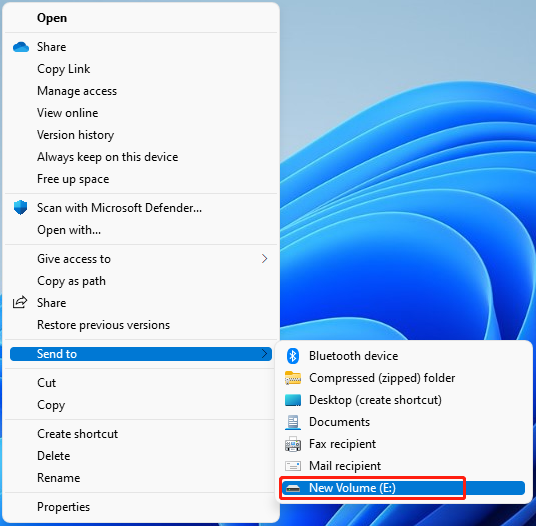
Task: Expand the Send to submenu chevron
Action: click(x=264, y=353)
